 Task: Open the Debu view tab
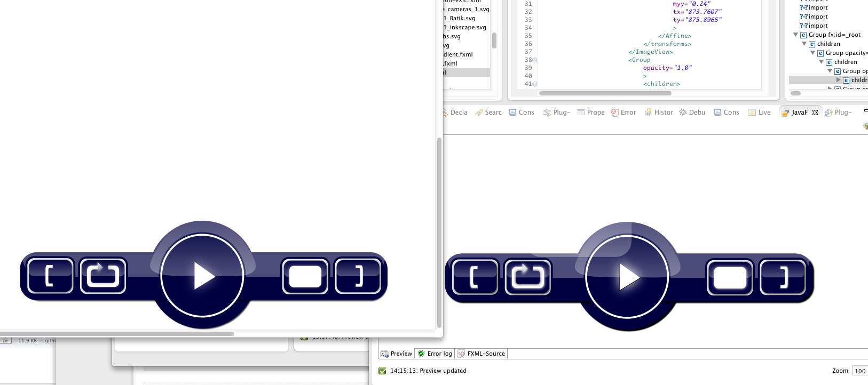[x=692, y=113]
